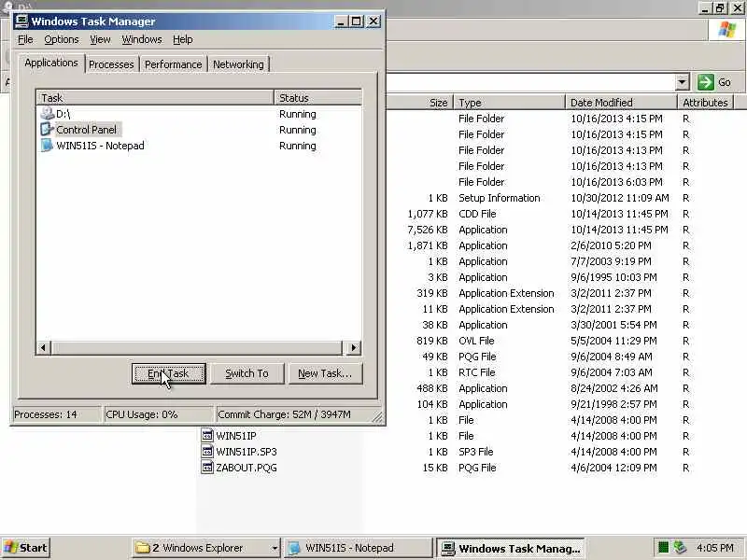Click the 10/30/2012 11:09 AM date cell
This screenshot has height=560, width=747.
620,198
